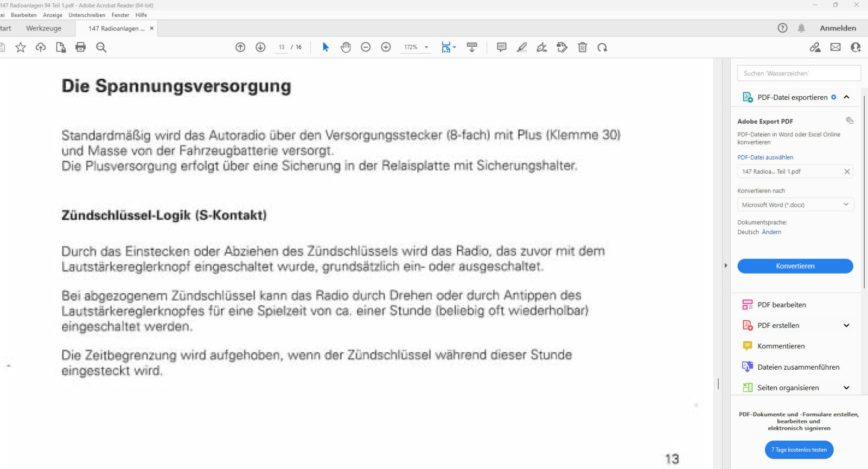The image size is (868, 469).
Task: Go to next page arrow
Action: tap(260, 47)
